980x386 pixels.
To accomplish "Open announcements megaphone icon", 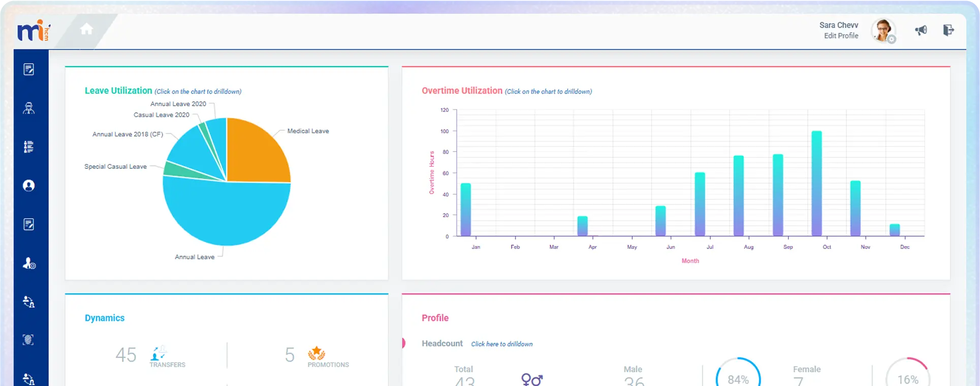I will pyautogui.click(x=921, y=31).
